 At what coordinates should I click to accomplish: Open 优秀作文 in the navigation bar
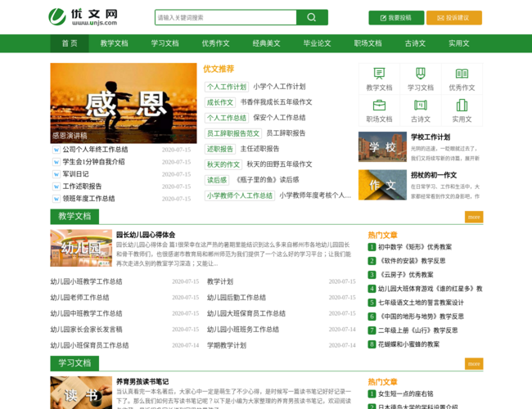point(215,43)
